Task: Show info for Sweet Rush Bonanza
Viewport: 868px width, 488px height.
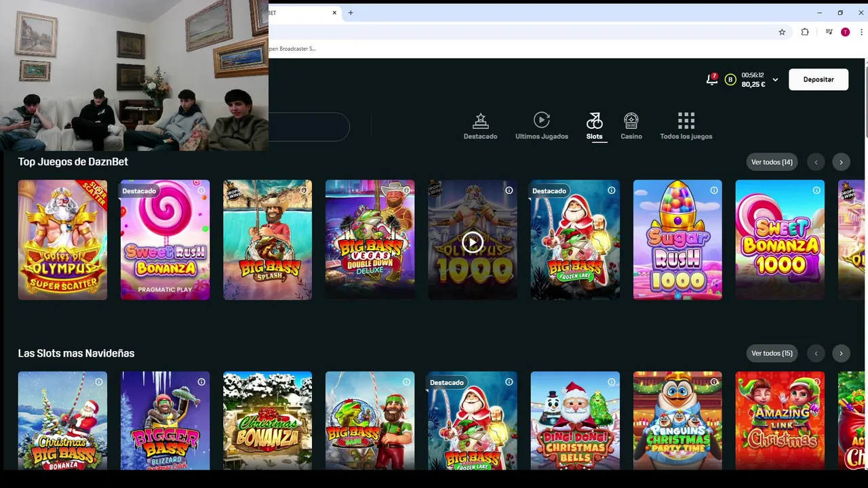Action: pos(201,190)
